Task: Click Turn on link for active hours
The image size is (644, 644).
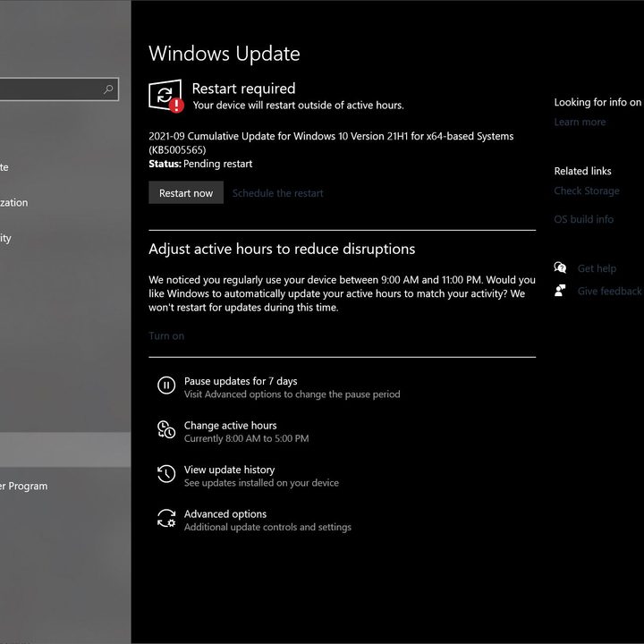Action: tap(166, 335)
